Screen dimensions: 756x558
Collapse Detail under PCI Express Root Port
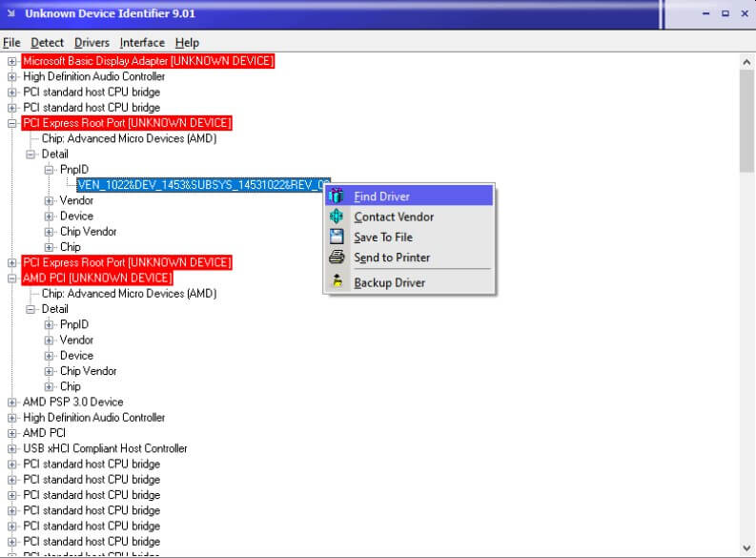[31, 155]
